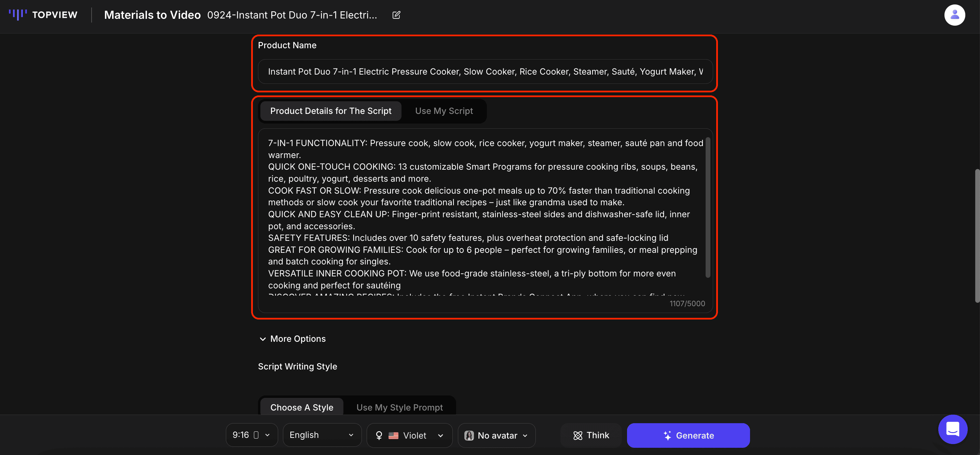This screenshot has height=455, width=980.
Task: Switch to the Use My Style Prompt option
Action: point(399,407)
